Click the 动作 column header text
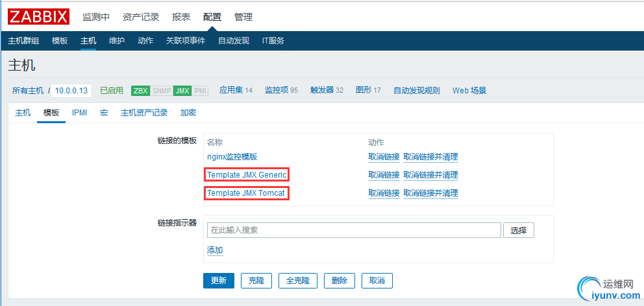 [x=377, y=143]
